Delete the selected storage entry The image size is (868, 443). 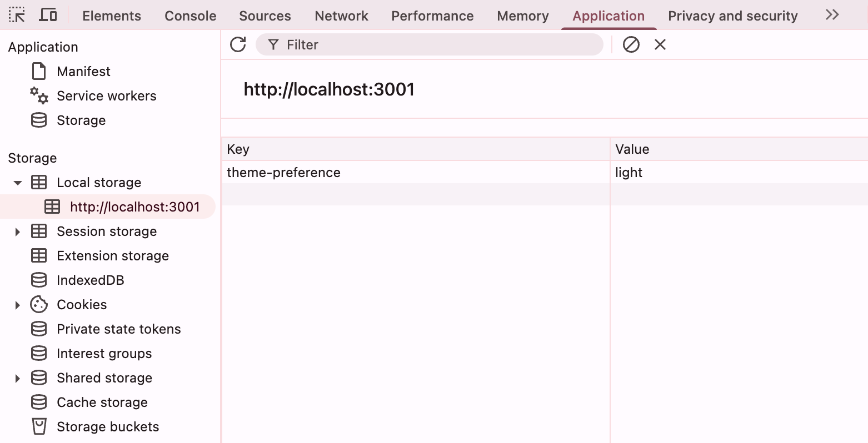coord(660,44)
